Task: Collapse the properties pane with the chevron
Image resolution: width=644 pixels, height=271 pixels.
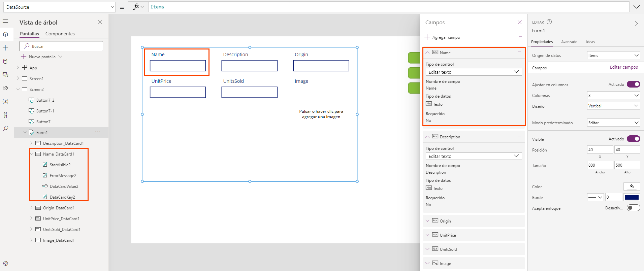Action: (636, 24)
